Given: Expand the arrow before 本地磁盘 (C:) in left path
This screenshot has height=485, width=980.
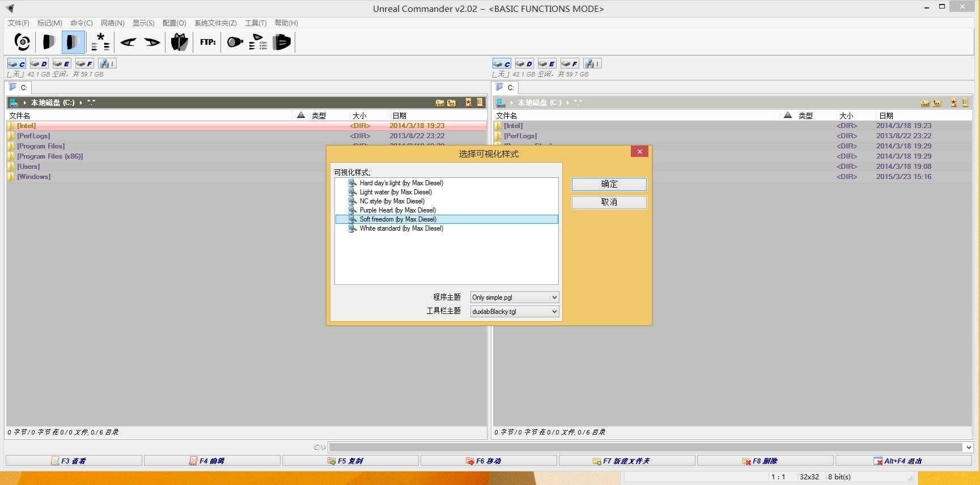Looking at the screenshot, I should (25, 103).
